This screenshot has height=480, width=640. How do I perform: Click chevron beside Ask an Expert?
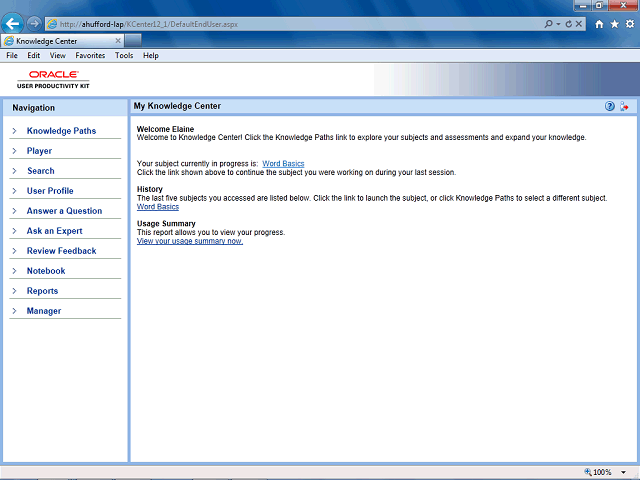click(14, 231)
